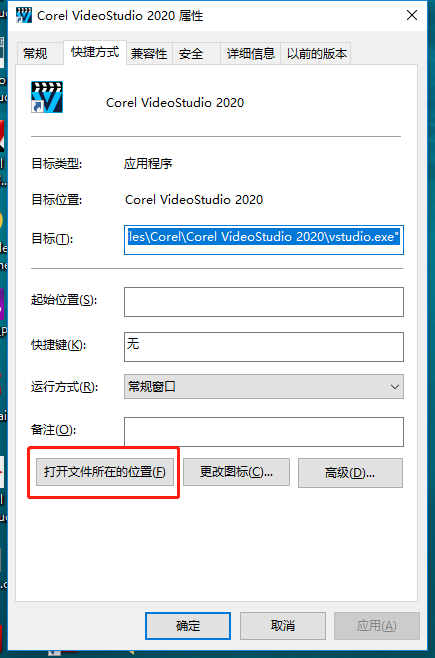The image size is (435, 658).
Task: Click the 目标 path input field
Action: click(x=264, y=240)
